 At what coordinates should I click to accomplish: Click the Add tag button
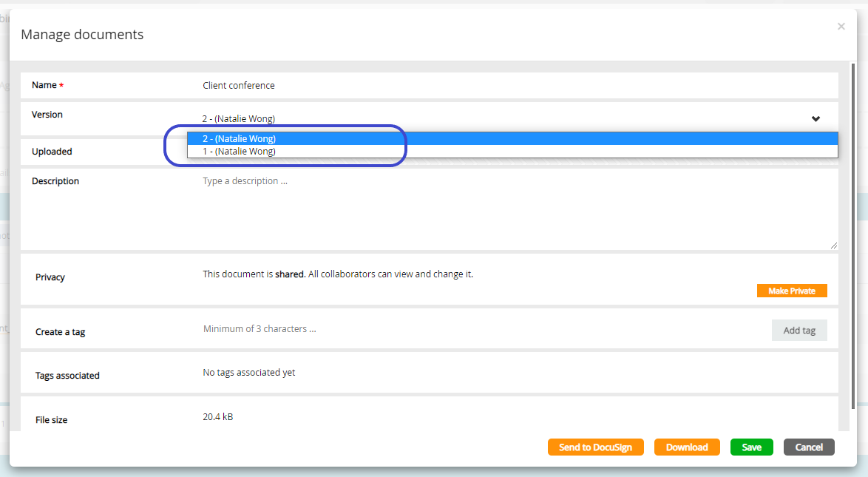tap(799, 330)
